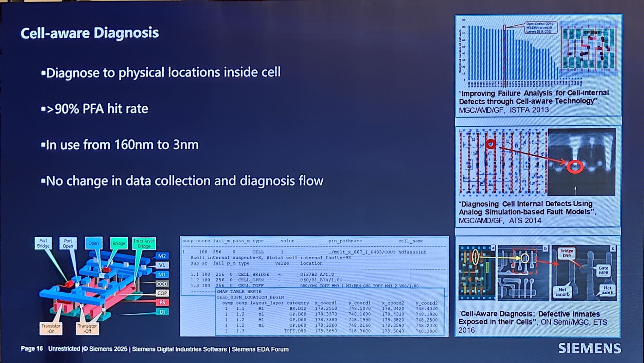Select the teal DI layer tag

click(x=162, y=312)
